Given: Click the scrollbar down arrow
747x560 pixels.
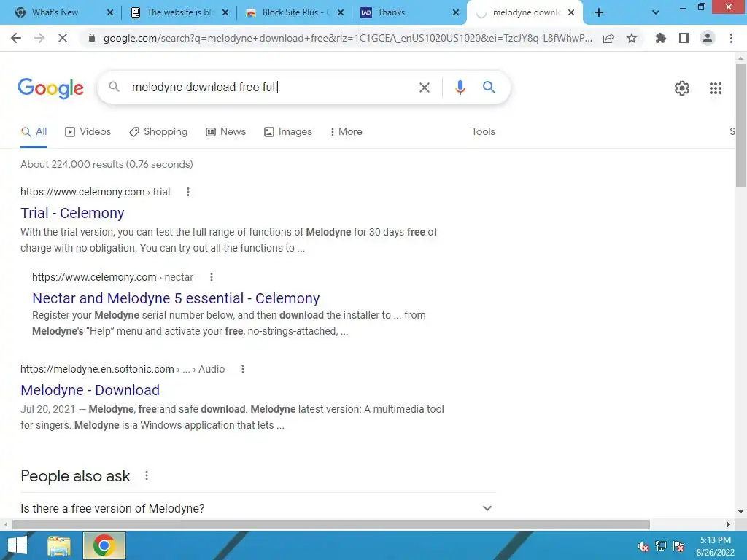Looking at the screenshot, I should coord(740,512).
